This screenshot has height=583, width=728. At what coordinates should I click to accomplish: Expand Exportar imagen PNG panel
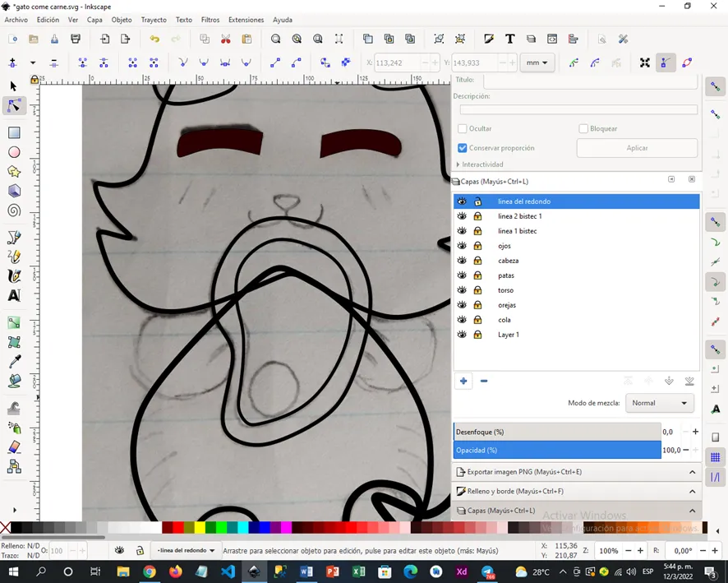coord(576,472)
